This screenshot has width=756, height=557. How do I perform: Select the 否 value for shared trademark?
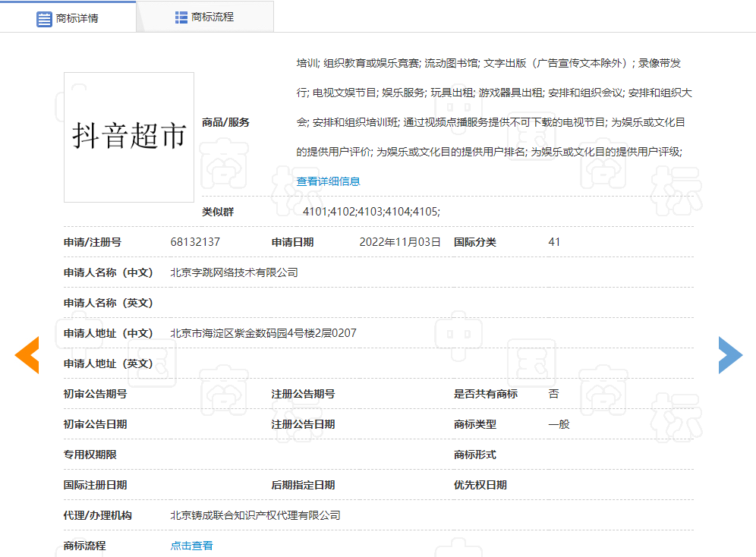tap(553, 394)
